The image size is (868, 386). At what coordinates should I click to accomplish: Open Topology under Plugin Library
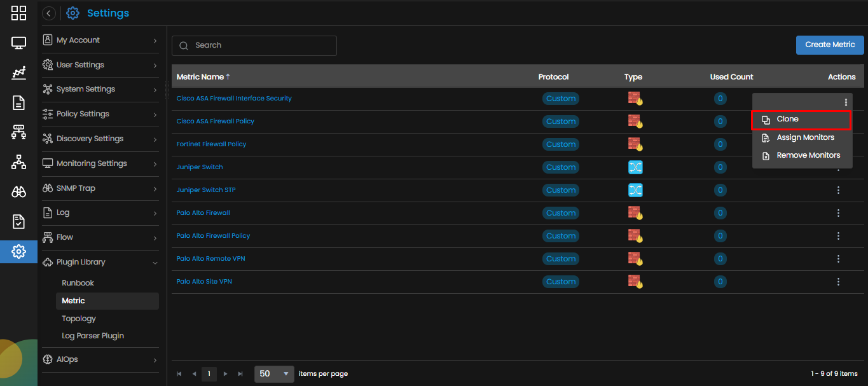coord(79,319)
